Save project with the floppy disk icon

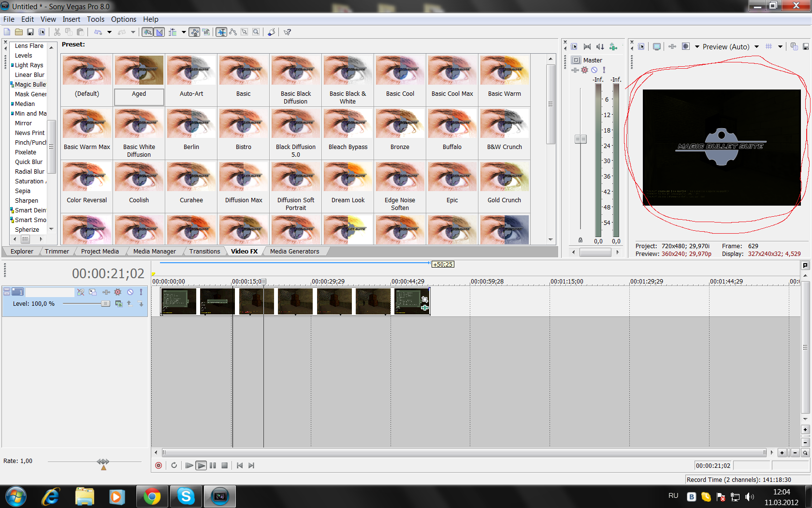tap(30, 32)
